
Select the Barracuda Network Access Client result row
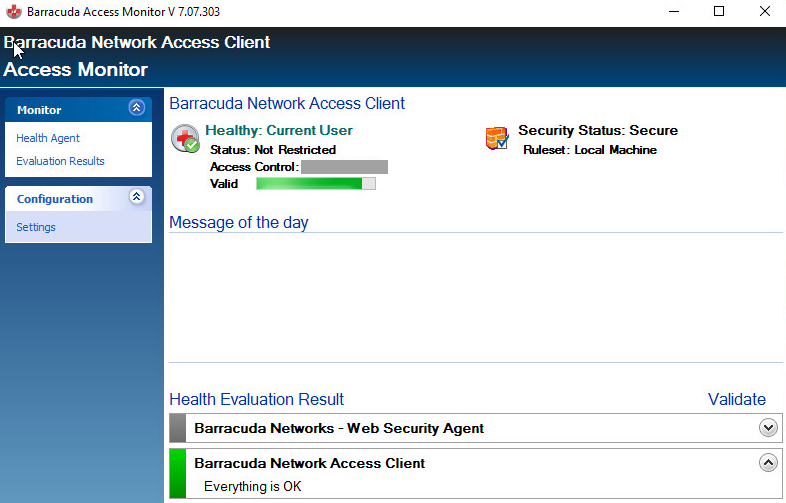pos(476,473)
